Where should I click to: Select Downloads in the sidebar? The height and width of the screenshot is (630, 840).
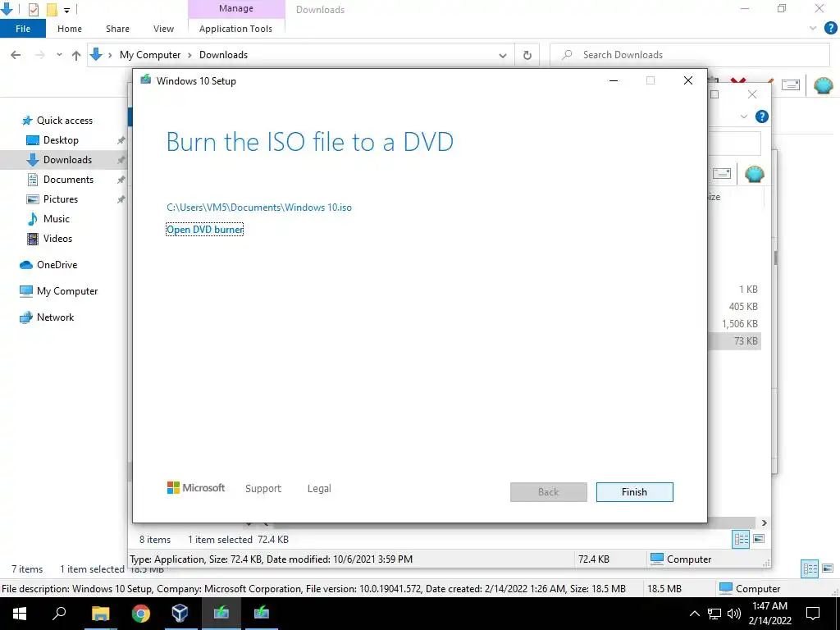pyautogui.click(x=67, y=160)
